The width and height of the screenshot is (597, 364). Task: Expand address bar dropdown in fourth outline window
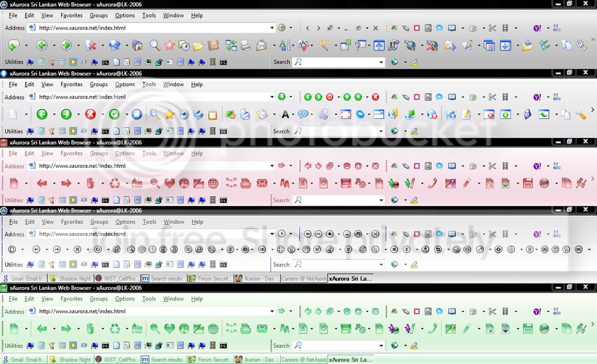click(x=272, y=234)
